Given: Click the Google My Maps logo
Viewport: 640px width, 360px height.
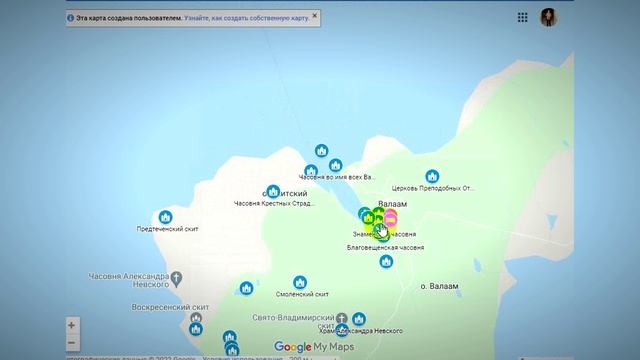Looking at the screenshot, I should pos(314,347).
